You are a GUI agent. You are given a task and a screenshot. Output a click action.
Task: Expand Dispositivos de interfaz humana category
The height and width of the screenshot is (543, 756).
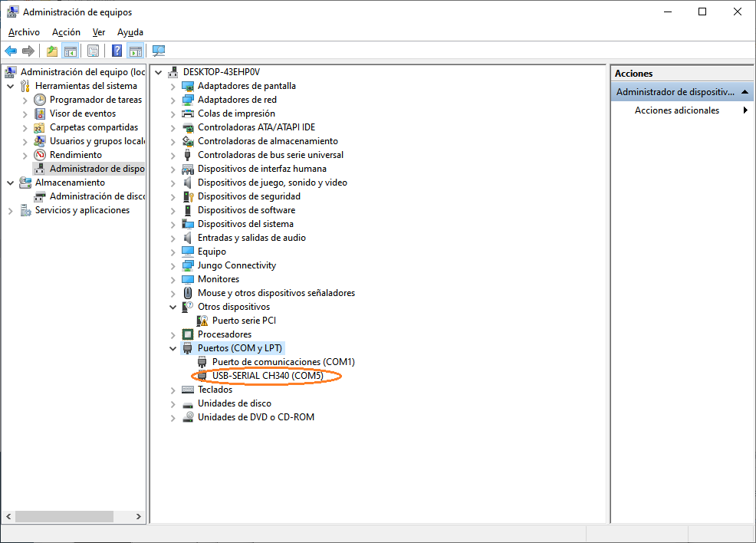tap(173, 169)
